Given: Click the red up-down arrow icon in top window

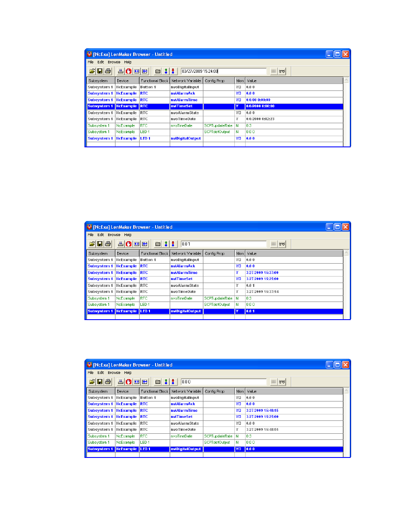Looking at the screenshot, I should (x=173, y=71).
